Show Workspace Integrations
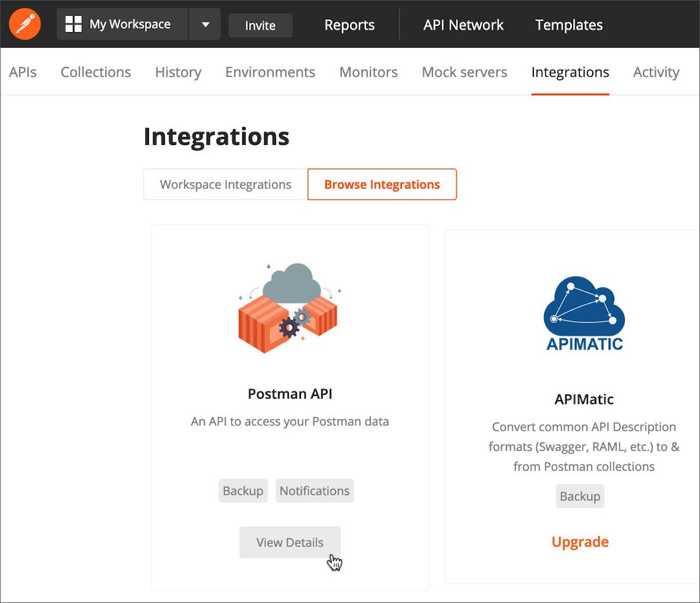The width and height of the screenshot is (700, 603). [225, 185]
